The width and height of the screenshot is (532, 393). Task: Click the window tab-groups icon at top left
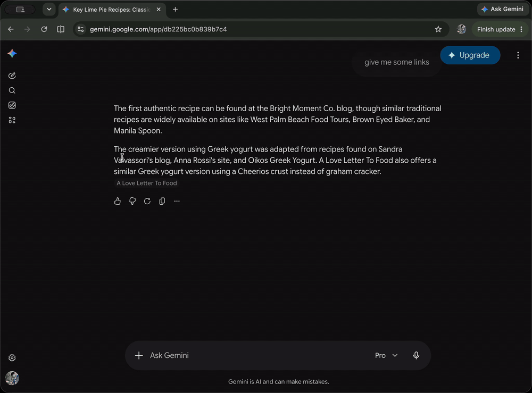pos(20,10)
